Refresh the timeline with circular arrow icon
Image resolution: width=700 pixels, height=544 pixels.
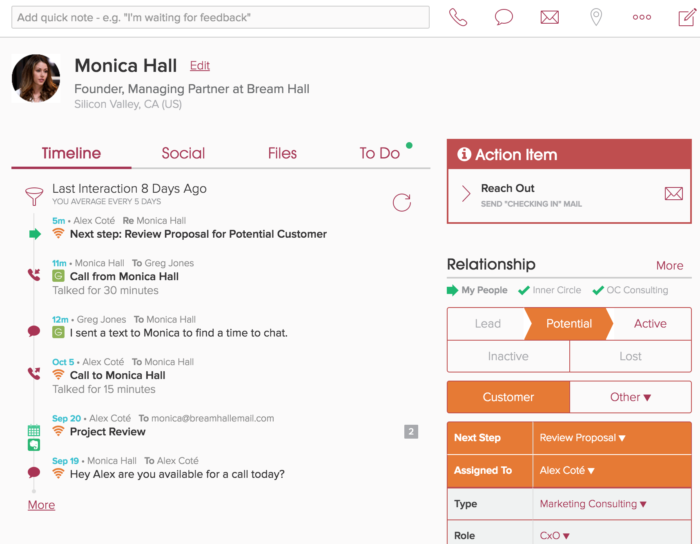tap(401, 202)
